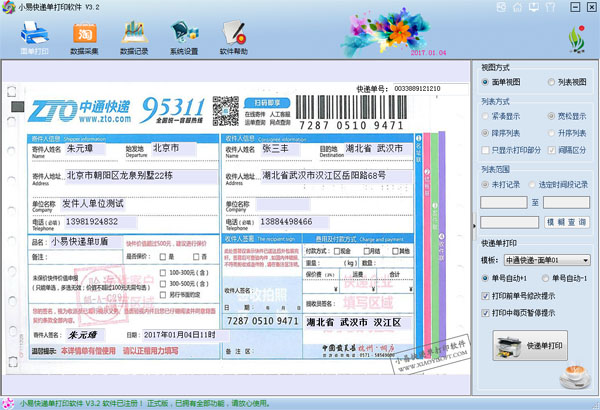Viewport: 600px width, 410px height.
Task: Collapse the right panel splitter arrow
Action: (x=474, y=226)
